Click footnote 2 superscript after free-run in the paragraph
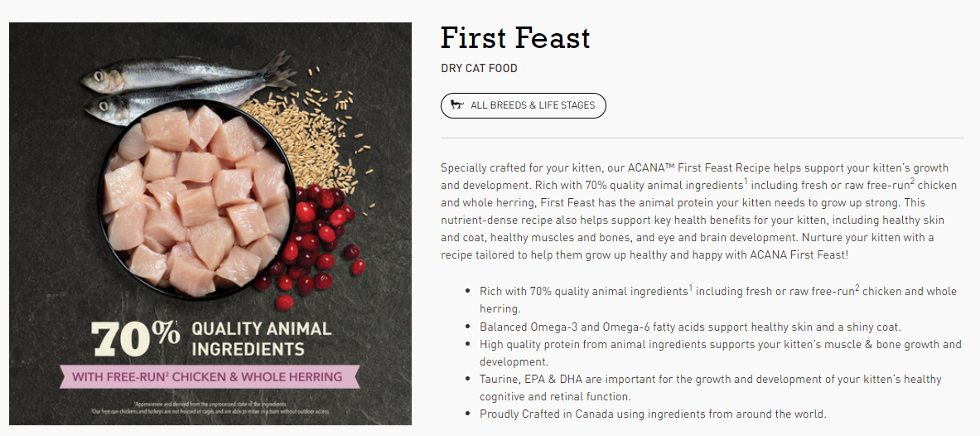The width and height of the screenshot is (980, 436). point(913,182)
